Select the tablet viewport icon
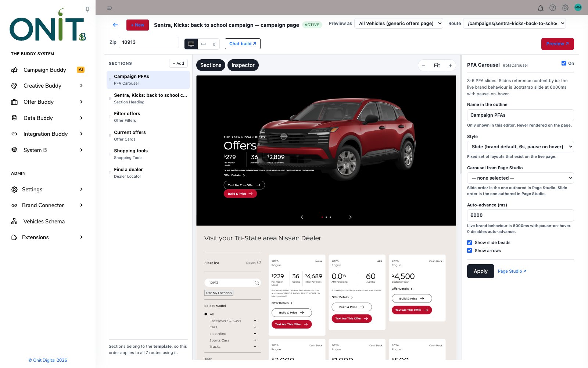Screen dimensions: 588x368 [x=203, y=44]
